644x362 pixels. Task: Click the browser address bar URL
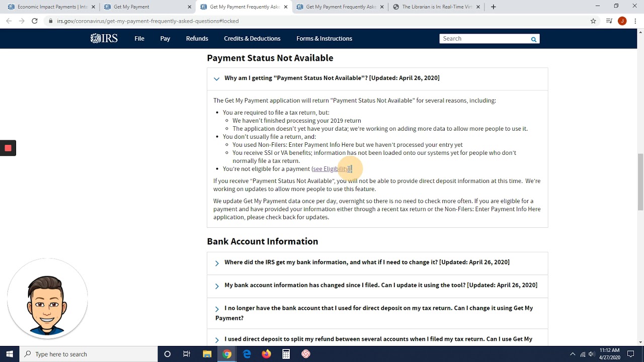(x=148, y=21)
